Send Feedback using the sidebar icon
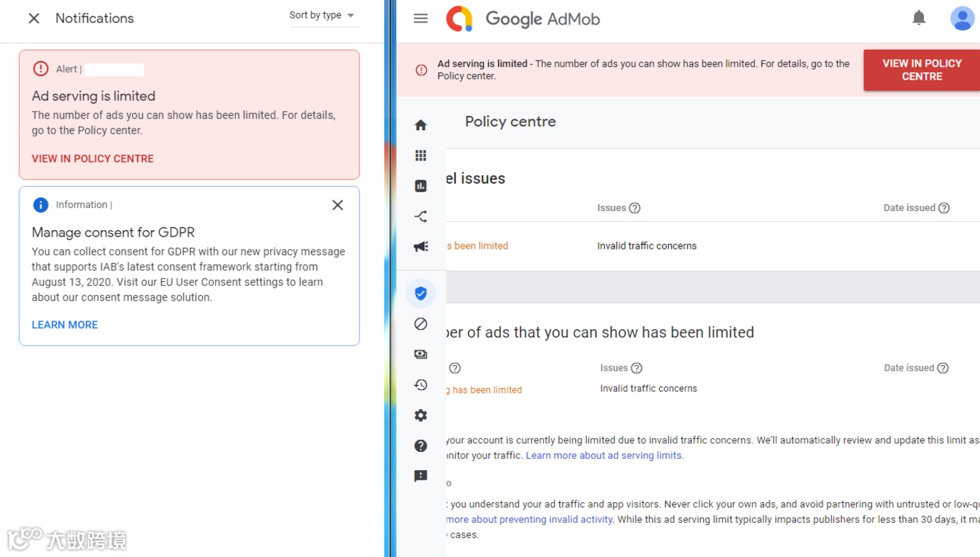Image resolution: width=980 pixels, height=557 pixels. coord(420,475)
